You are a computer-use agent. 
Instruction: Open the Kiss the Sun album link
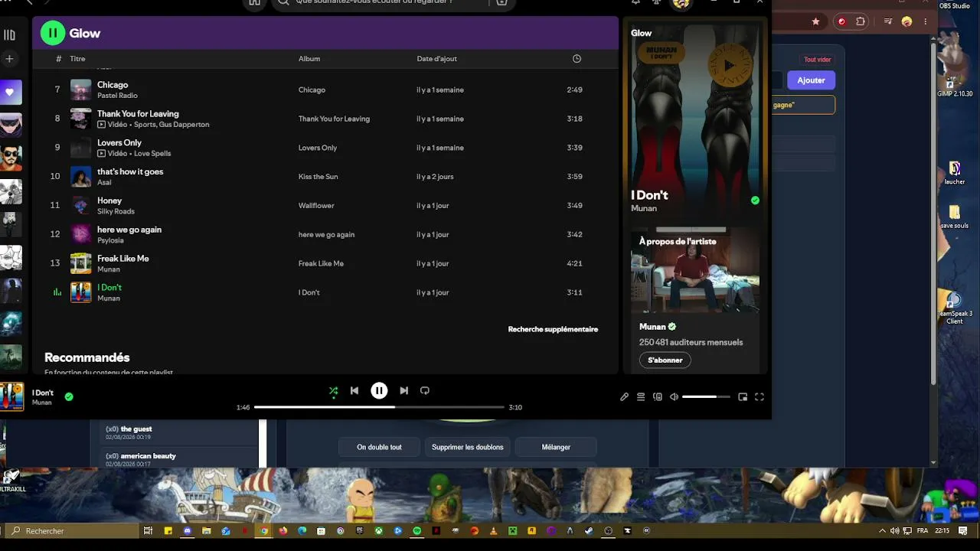click(318, 177)
